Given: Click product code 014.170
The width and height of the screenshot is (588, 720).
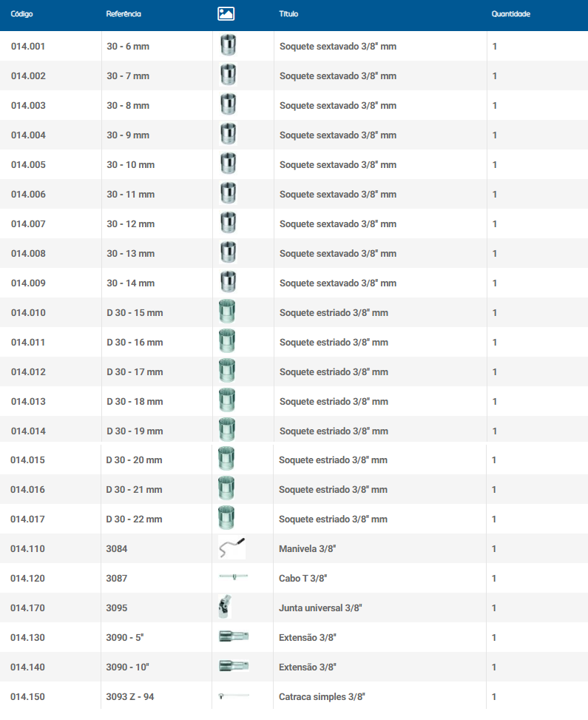Looking at the screenshot, I should point(28,608).
